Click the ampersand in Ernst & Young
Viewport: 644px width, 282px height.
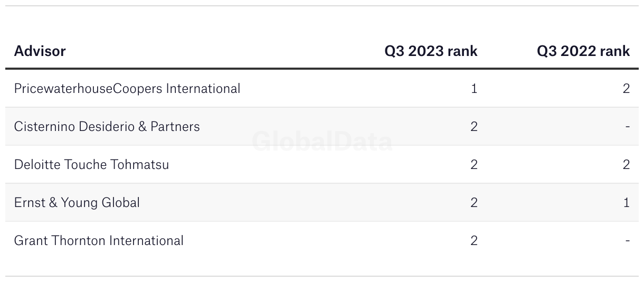click(53, 203)
